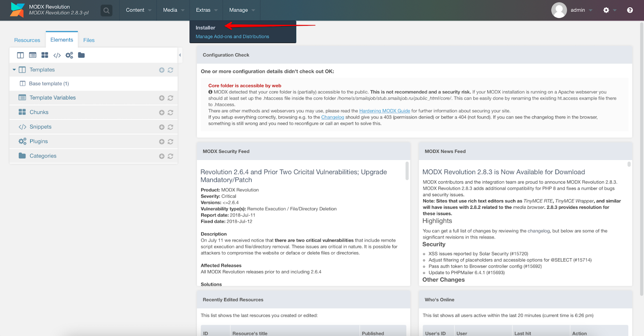Switch to the Files tab

[x=89, y=40]
